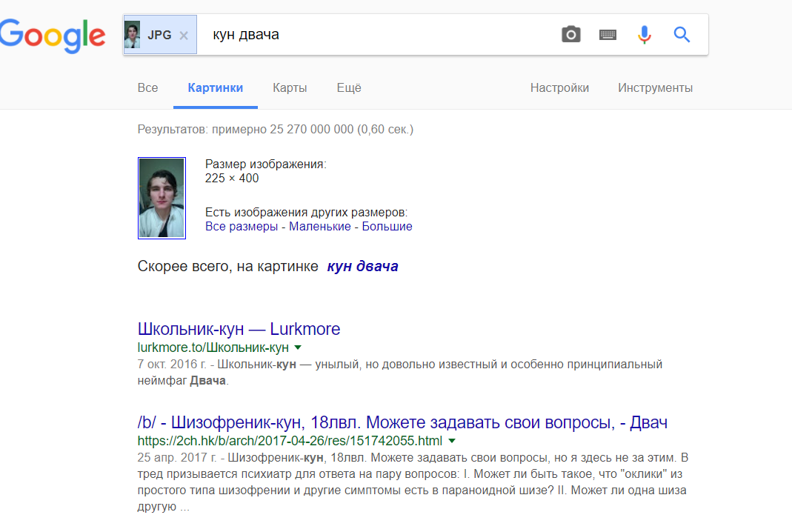
Task: Open 'Настройки' menu
Action: point(559,88)
